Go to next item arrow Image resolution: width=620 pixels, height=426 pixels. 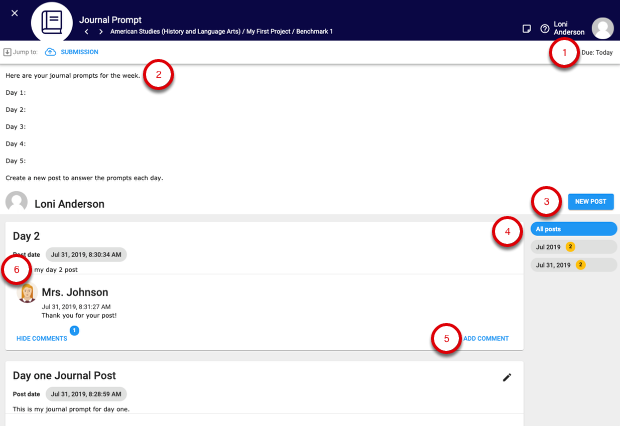click(100, 31)
